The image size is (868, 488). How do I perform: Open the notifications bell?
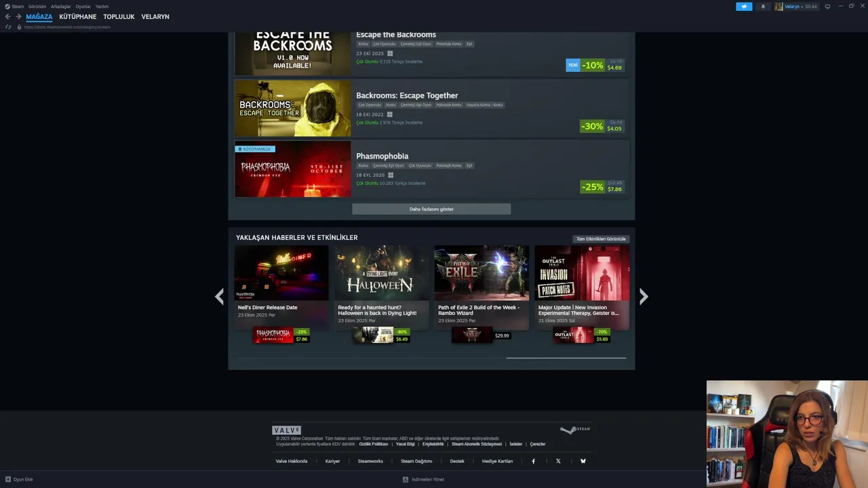click(x=763, y=6)
